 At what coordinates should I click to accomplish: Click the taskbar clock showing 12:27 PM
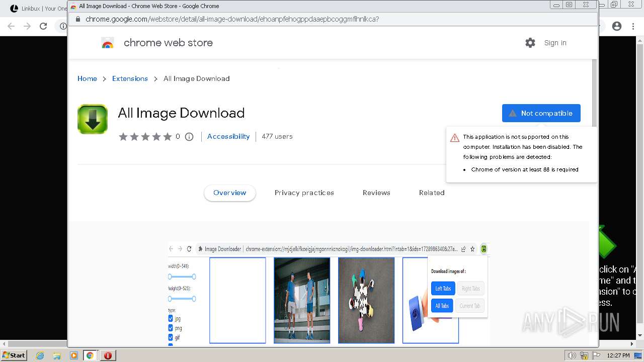(x=618, y=355)
